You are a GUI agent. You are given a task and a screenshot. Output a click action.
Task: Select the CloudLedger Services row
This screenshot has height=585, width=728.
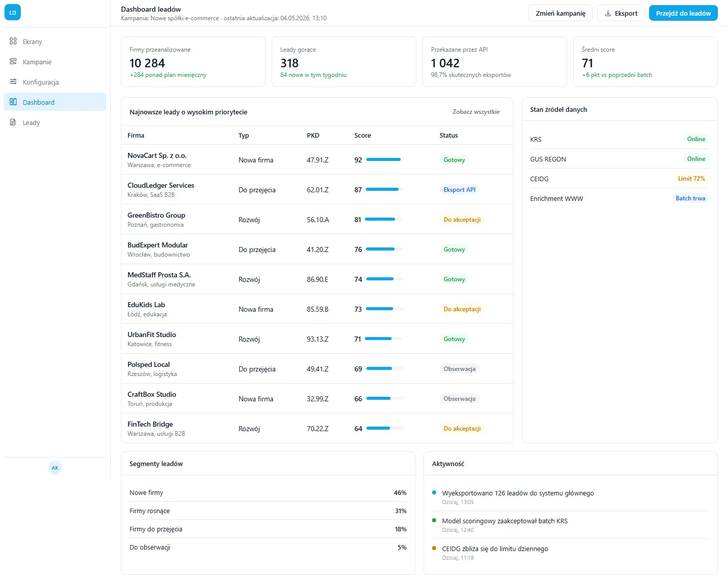click(317, 190)
